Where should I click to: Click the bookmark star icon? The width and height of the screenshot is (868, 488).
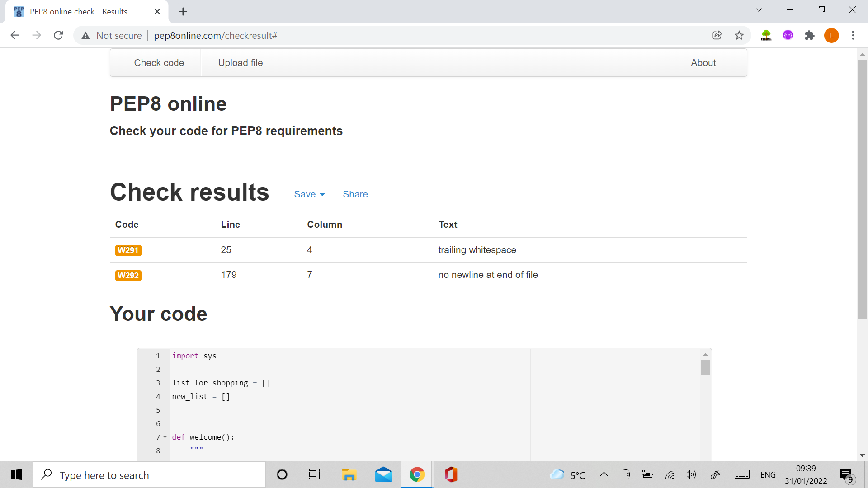click(739, 35)
